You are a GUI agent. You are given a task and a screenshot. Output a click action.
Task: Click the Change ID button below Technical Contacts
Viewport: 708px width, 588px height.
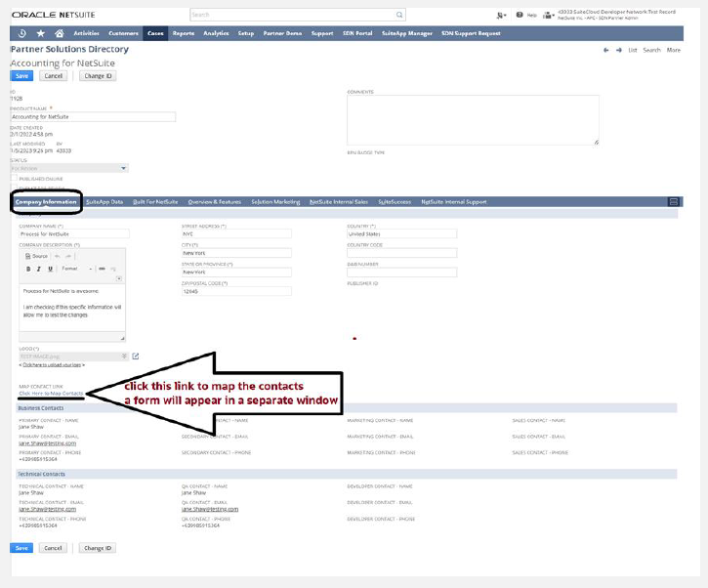98,548
